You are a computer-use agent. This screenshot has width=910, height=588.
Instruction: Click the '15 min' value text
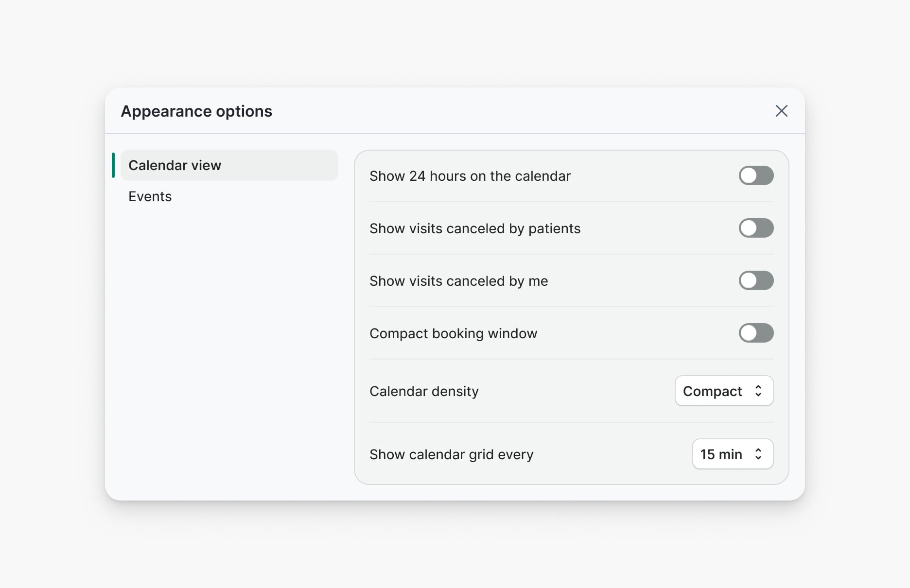point(721,454)
